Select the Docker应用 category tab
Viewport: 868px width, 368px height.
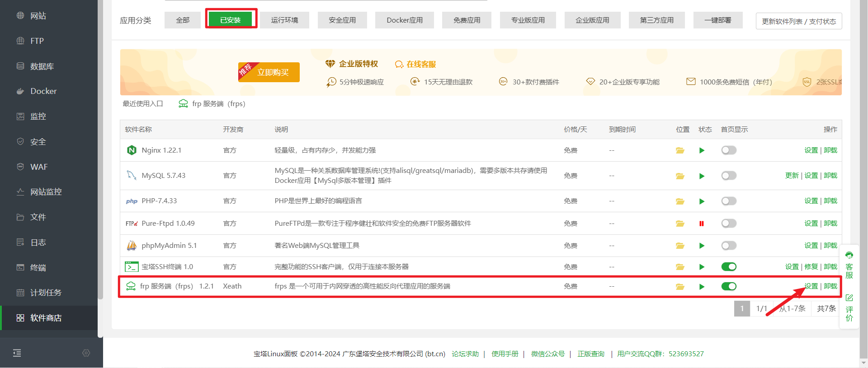(x=405, y=20)
